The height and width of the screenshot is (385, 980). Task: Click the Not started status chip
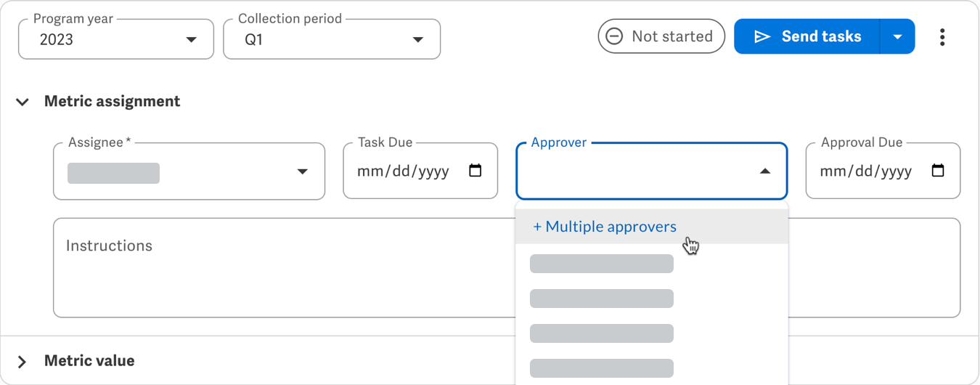point(661,36)
